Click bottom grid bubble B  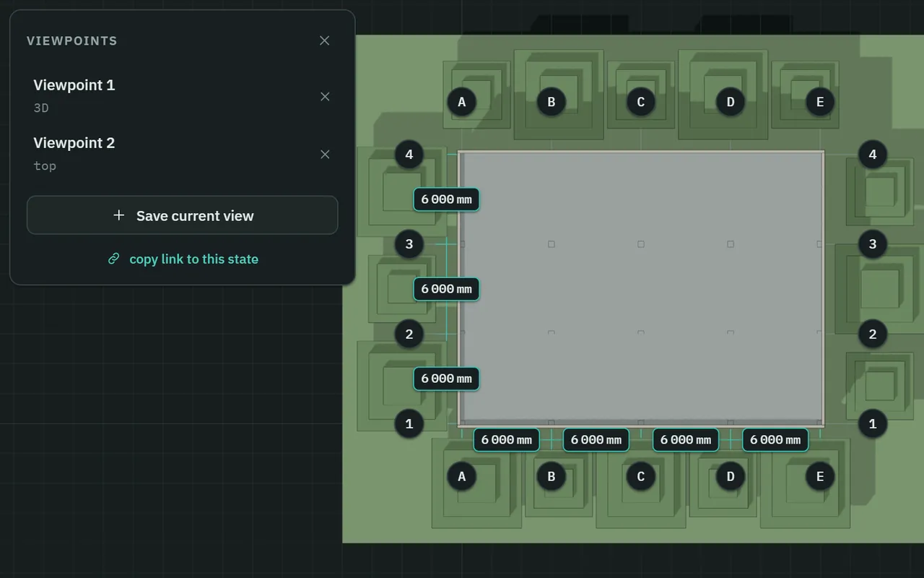pos(552,476)
